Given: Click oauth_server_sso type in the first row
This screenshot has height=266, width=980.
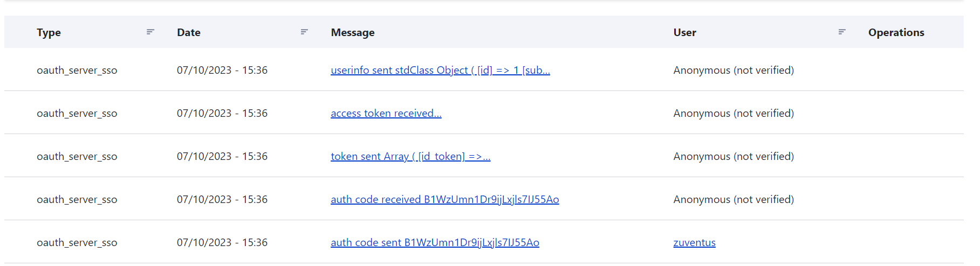Looking at the screenshot, I should point(77,71).
